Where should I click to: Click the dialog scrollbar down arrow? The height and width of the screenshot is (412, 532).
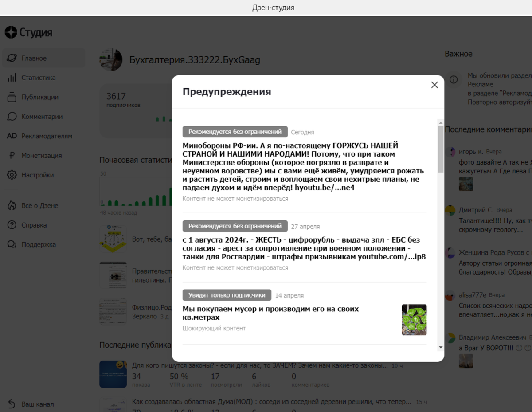click(x=440, y=347)
